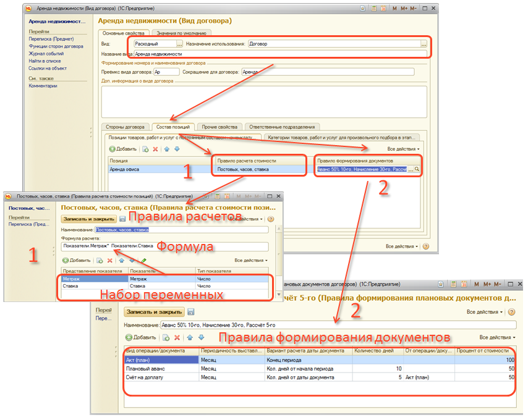
Task: Click Добавить button in document rules table
Action: 141,338
